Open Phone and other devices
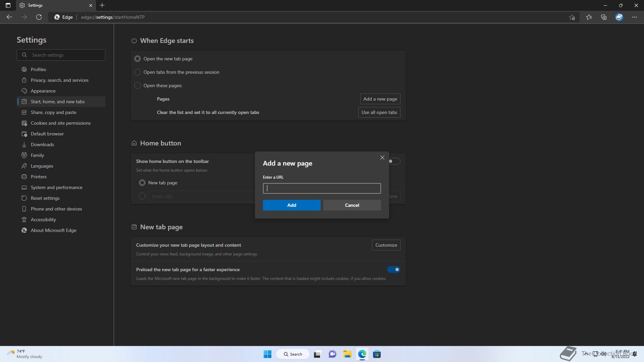This screenshot has width=644, height=362. click(61, 209)
